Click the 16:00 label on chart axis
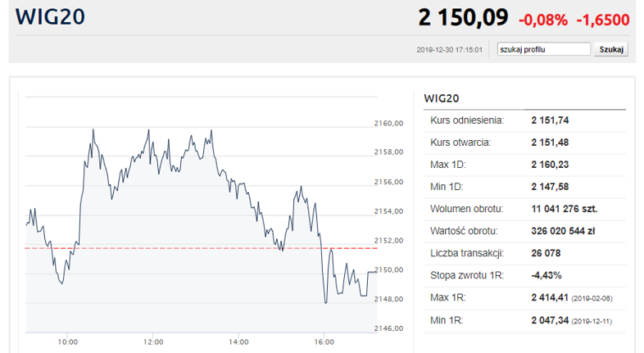 pos(324,342)
